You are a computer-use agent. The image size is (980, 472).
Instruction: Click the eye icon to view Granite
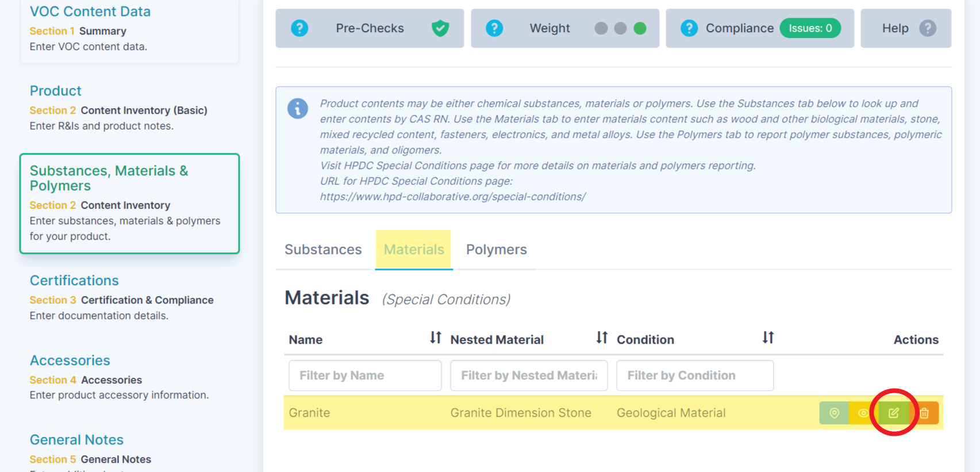(863, 413)
